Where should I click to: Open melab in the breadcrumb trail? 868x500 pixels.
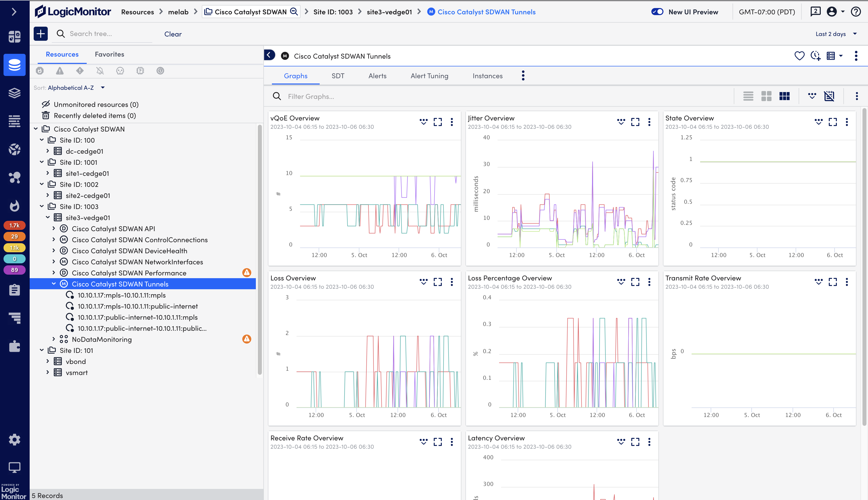178,12
